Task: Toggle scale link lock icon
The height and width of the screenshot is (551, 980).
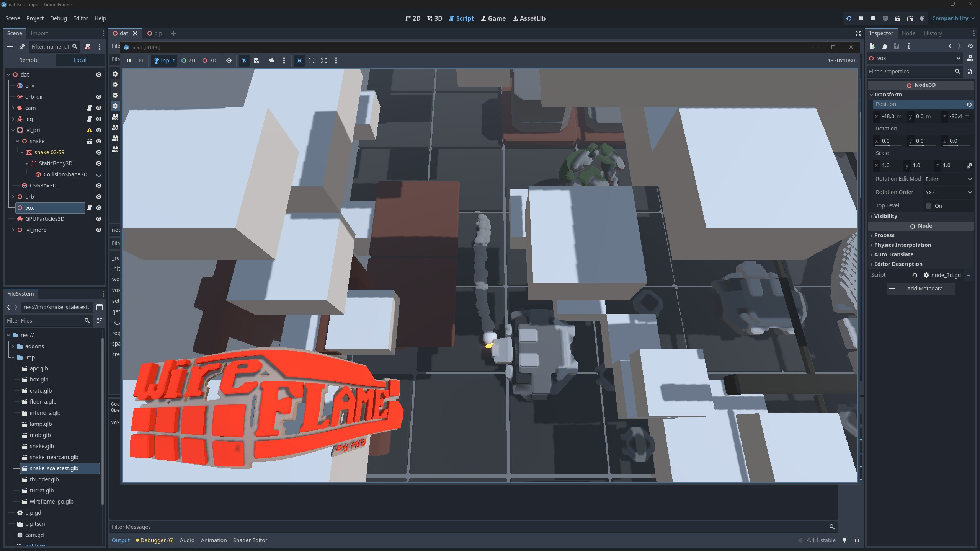Action: [969, 166]
